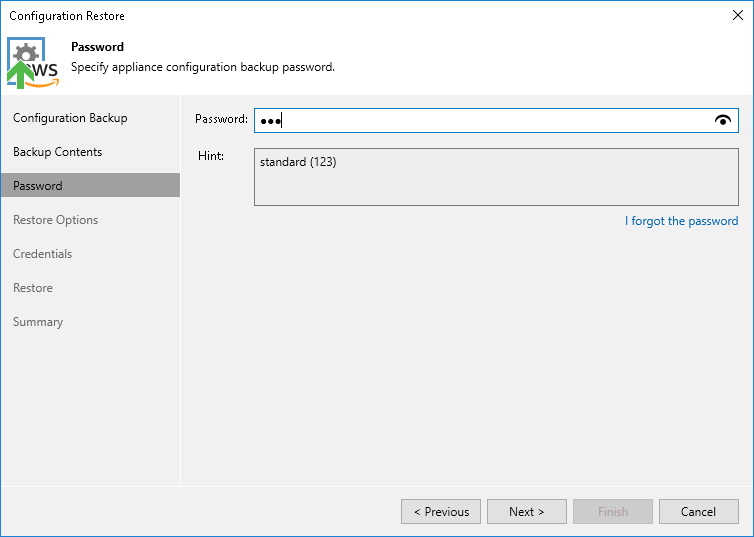
Task: Click into the Password input field
Action: [480, 120]
